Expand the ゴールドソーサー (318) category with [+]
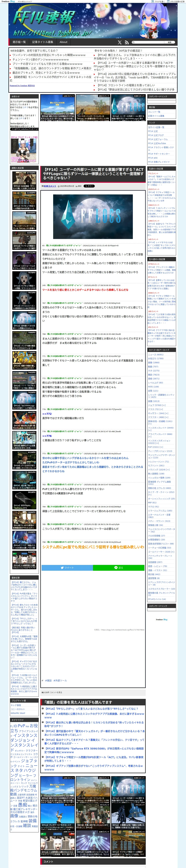This screenshot has width=186, height=868. coord(173,552)
